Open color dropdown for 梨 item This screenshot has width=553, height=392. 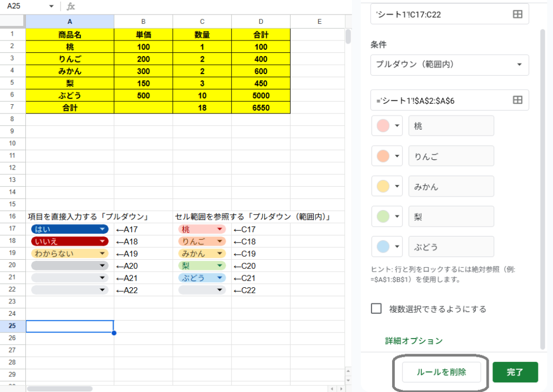click(387, 216)
